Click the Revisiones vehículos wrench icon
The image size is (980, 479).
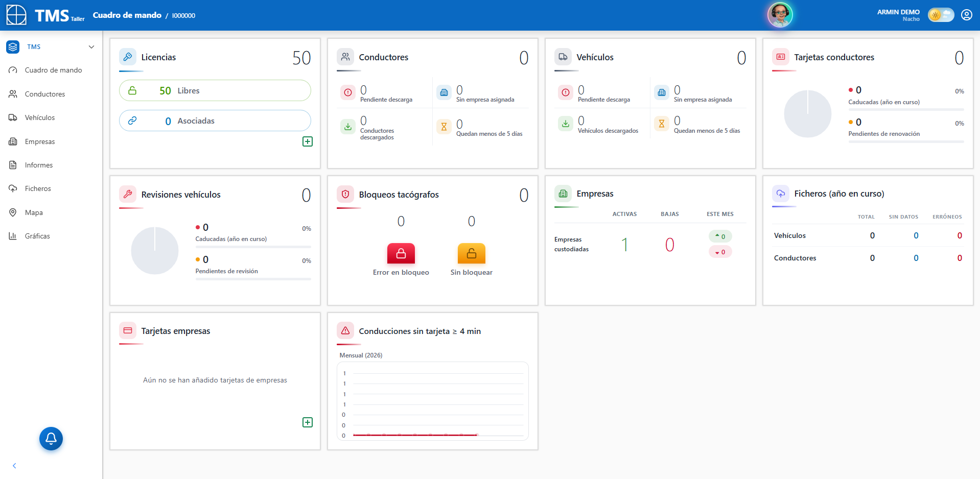click(x=128, y=194)
